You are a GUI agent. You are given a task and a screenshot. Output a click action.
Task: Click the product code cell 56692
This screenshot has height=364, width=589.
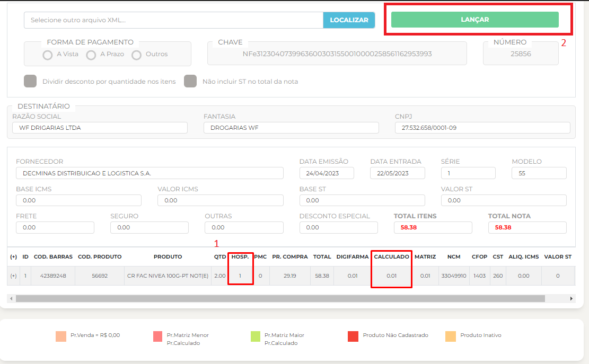click(x=100, y=276)
